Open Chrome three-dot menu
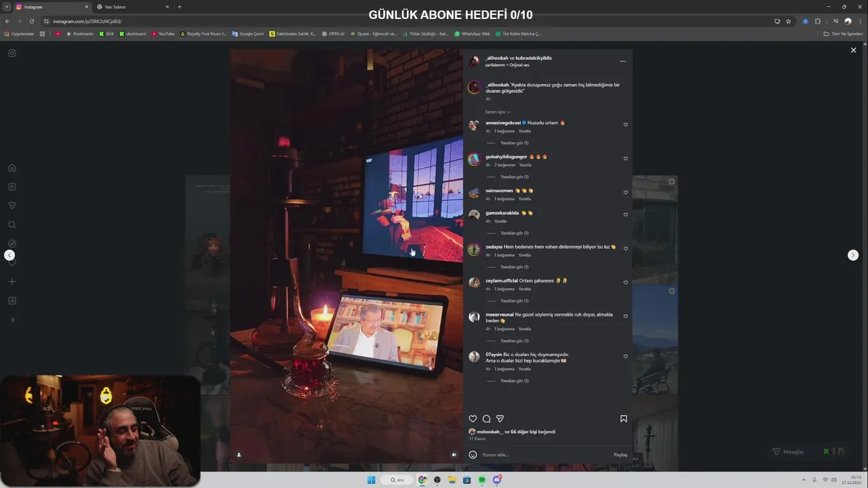This screenshot has width=868, height=488. click(x=860, y=21)
